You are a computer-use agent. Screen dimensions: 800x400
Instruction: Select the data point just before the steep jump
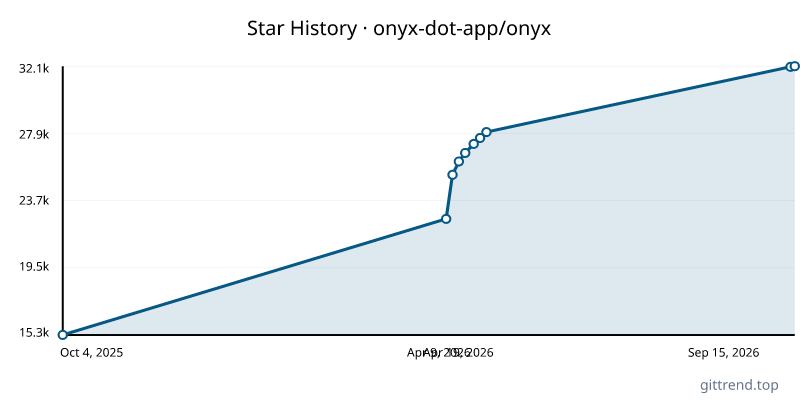coord(446,219)
